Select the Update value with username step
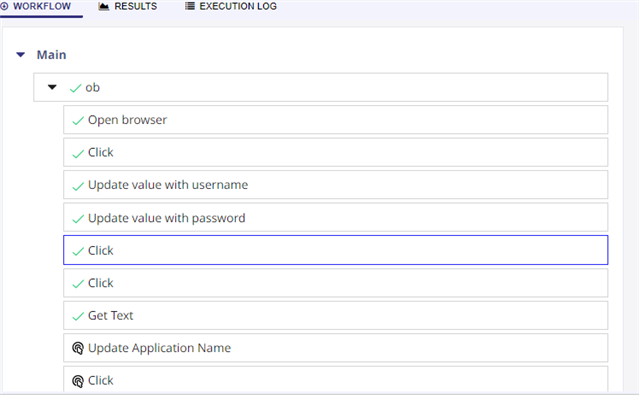Viewport: 639px width, 399px height. pos(335,185)
